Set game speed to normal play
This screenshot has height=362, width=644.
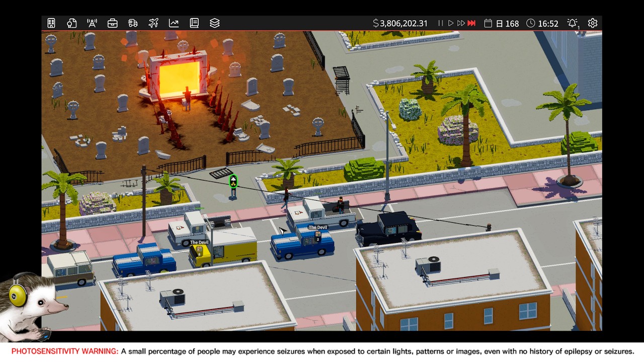451,23
